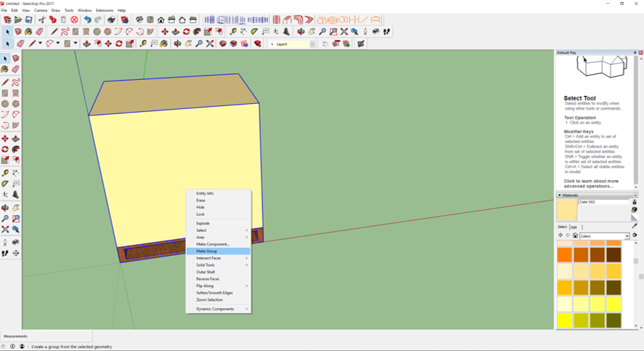Open the Materials Details arrow menu
The height and width of the screenshot is (351, 644).
[x=635, y=235]
